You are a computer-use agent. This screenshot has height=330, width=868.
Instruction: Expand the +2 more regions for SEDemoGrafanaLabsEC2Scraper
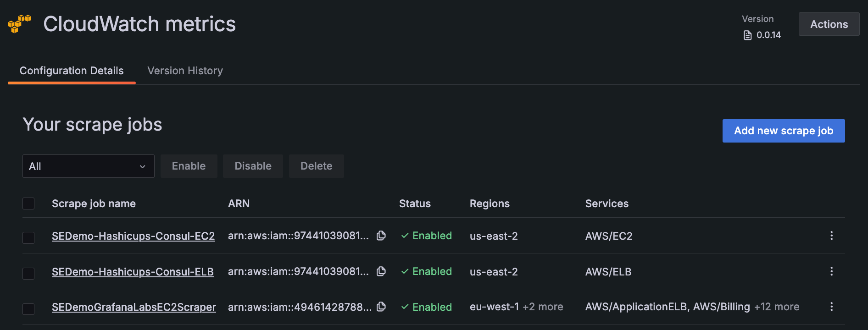543,307
